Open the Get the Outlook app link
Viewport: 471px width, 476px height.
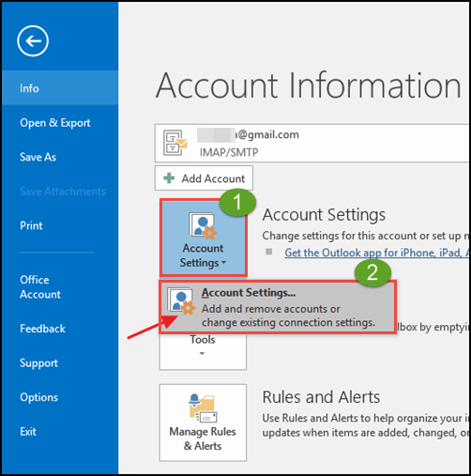(376, 253)
